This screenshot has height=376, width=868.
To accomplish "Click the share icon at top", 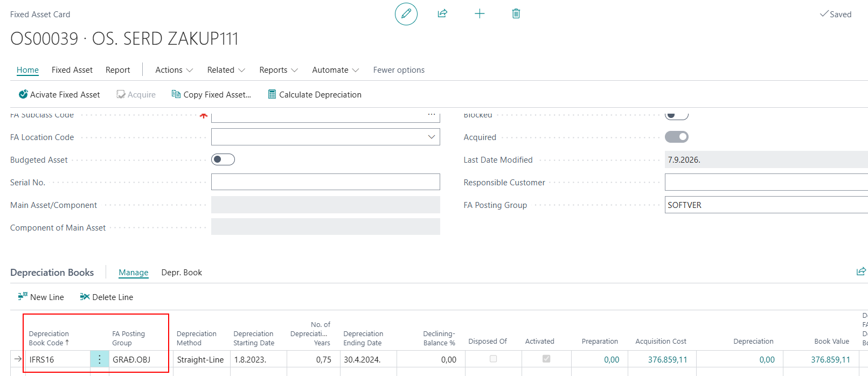I will 442,13.
